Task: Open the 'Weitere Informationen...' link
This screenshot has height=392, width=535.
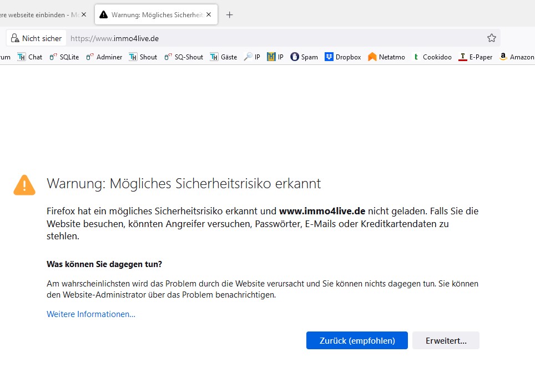Action: (x=91, y=314)
